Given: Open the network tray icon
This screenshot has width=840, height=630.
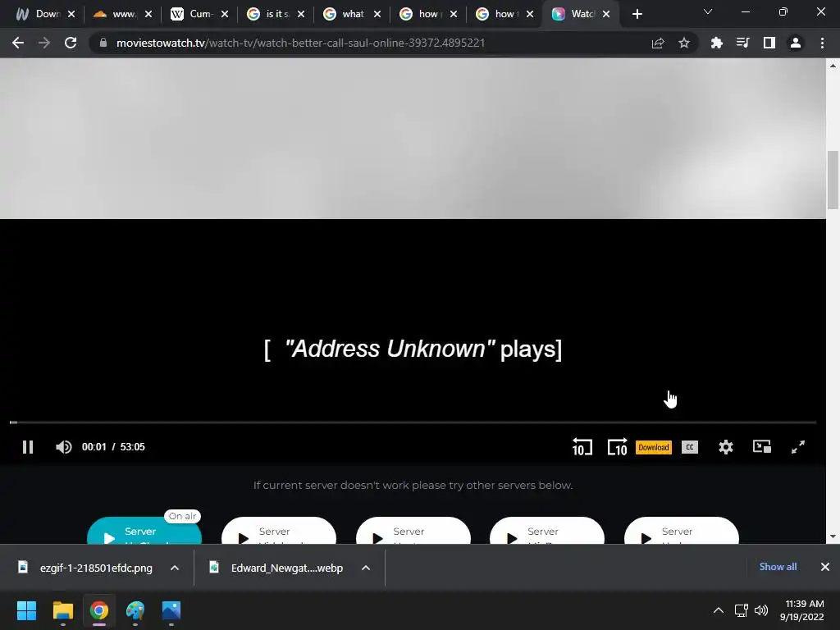Looking at the screenshot, I should click(x=742, y=610).
